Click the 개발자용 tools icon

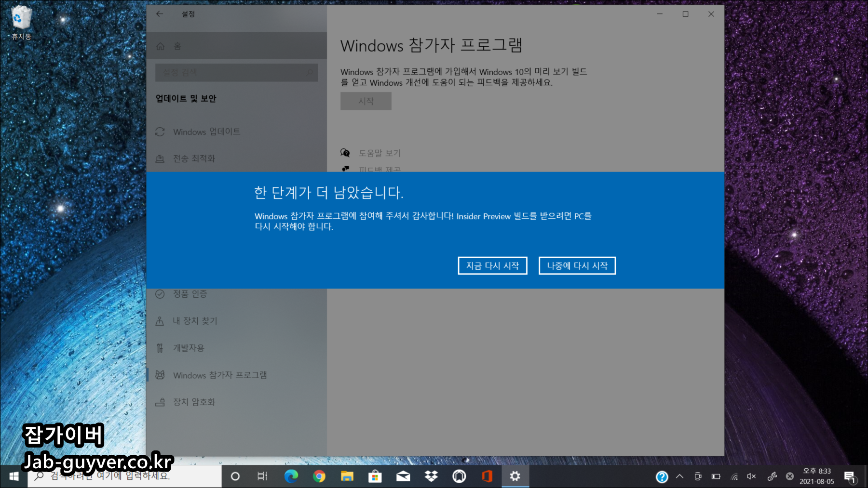point(160,348)
